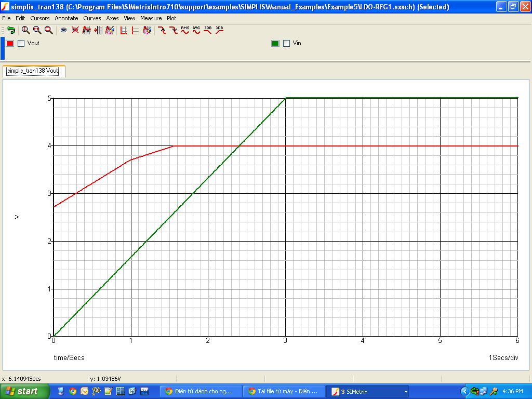Launch Chrome from the quick launch bar
Viewport: 532px width, 399px height.
73,391
